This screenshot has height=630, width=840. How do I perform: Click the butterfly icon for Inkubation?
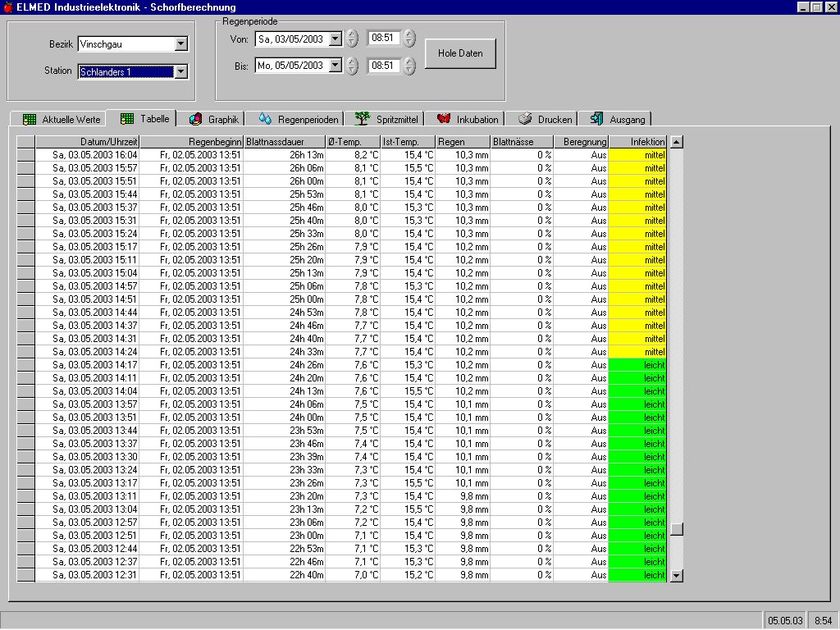[444, 119]
